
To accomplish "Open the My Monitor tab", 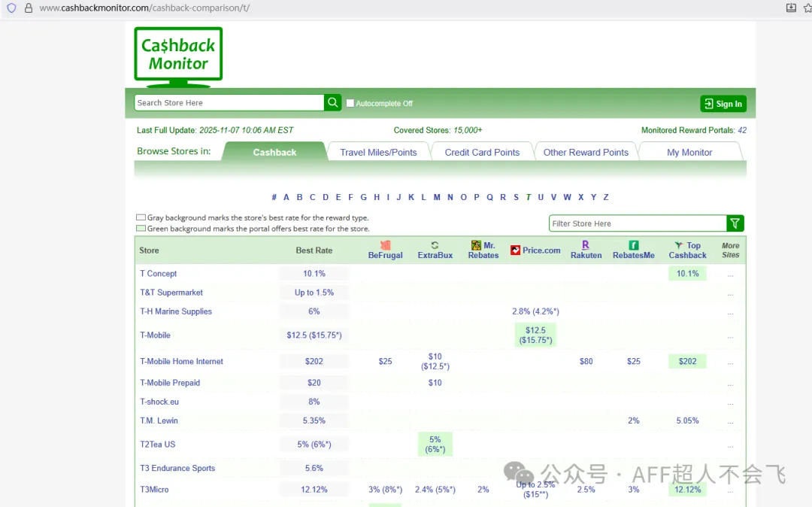I will (x=689, y=152).
